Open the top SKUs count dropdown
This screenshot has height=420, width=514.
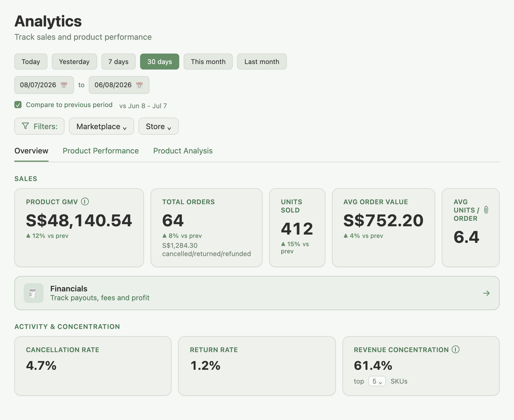point(377,381)
